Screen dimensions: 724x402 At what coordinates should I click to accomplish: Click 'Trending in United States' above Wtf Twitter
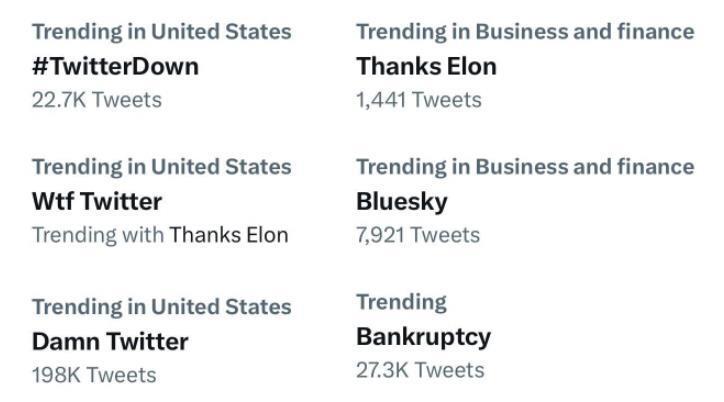point(162,167)
